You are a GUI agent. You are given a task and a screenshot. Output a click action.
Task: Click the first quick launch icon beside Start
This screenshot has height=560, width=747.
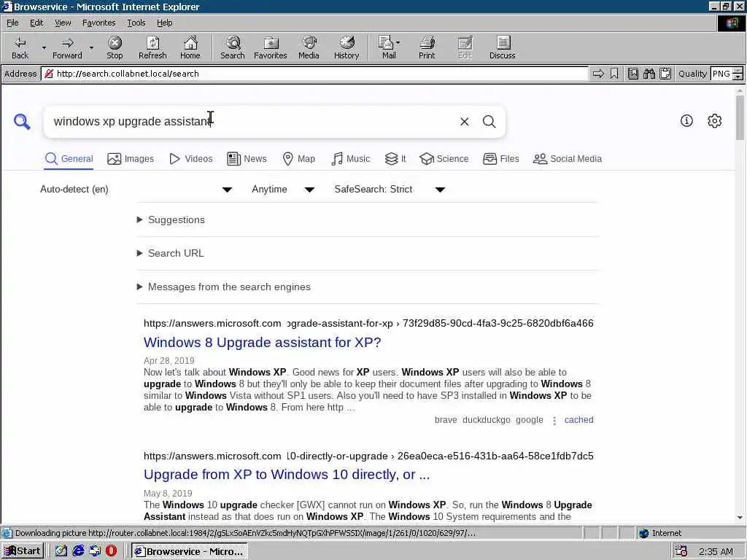click(x=61, y=551)
